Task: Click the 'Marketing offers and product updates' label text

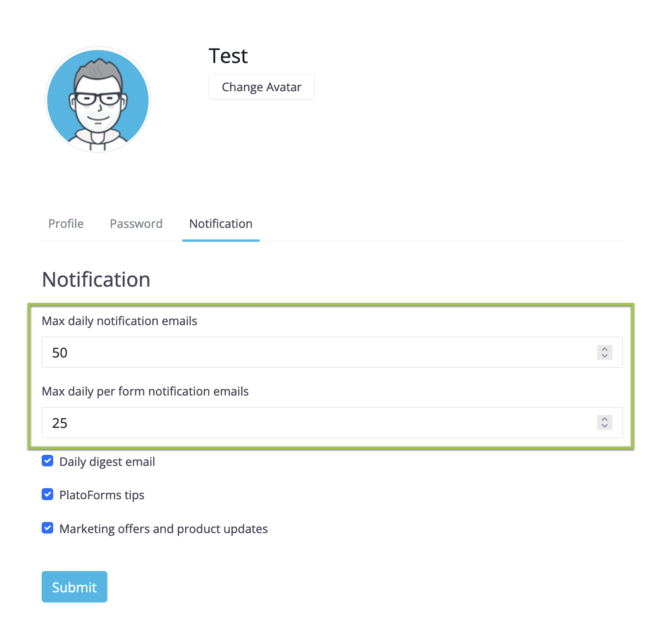Action: point(163,529)
